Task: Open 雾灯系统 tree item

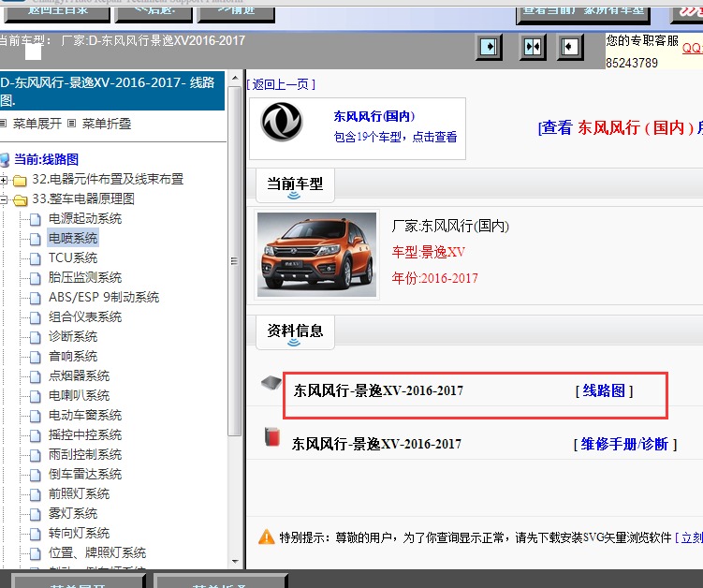Action: (73, 513)
